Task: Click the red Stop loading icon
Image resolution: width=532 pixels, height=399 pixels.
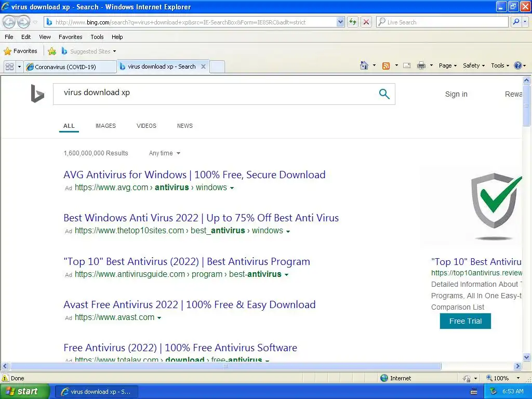Action: pyautogui.click(x=366, y=22)
